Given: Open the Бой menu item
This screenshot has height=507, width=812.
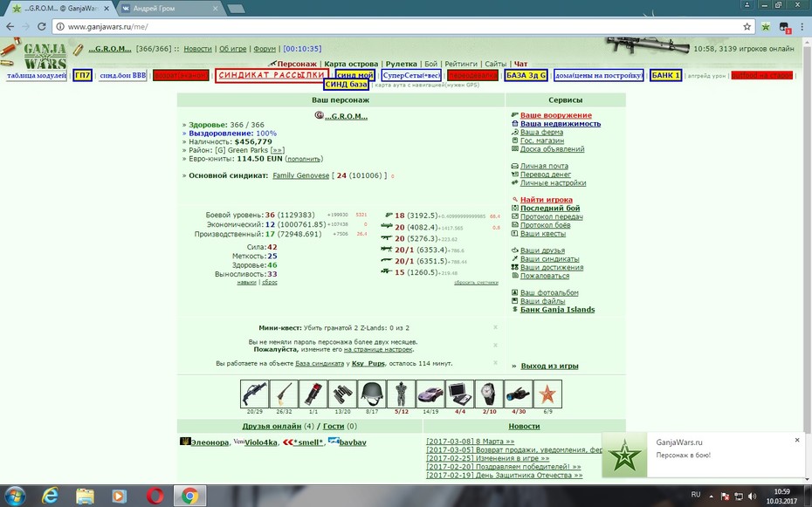Looking at the screenshot, I should tap(430, 65).
